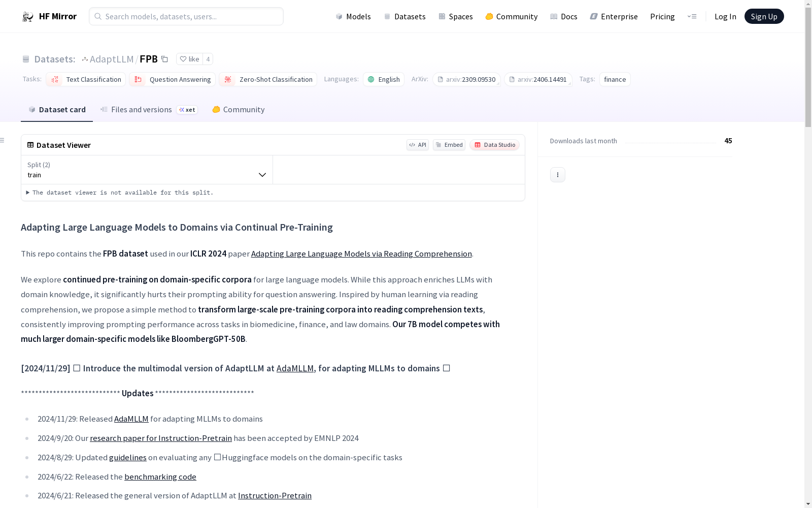The height and width of the screenshot is (508, 812).
Task: Open arxiv:2309.09530 paper tag
Action: coord(466,79)
